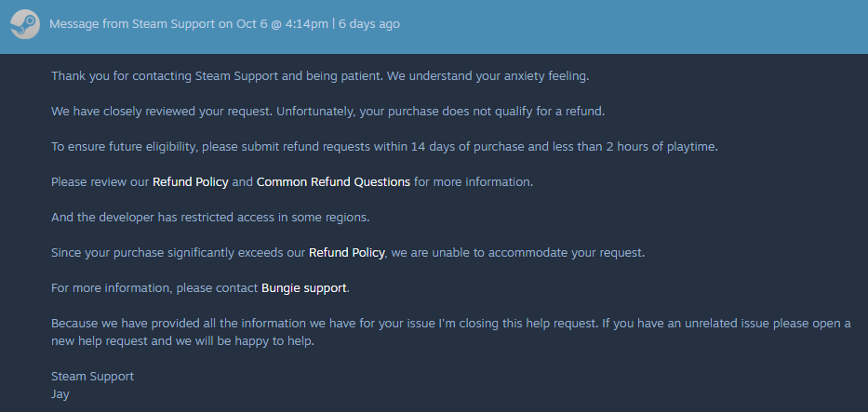Viewport: 868px width, 412px height.
Task: Click the "Steam Support" signature line
Action: pos(93,377)
